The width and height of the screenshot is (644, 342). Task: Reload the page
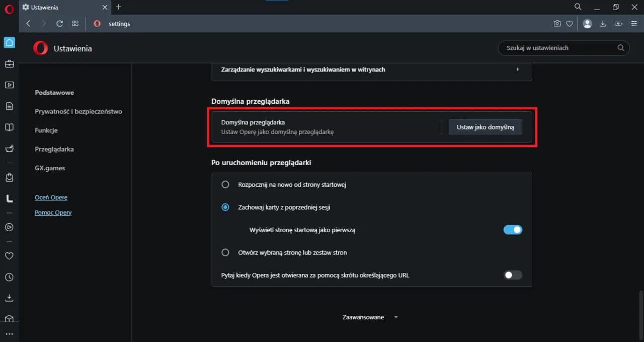coord(59,23)
